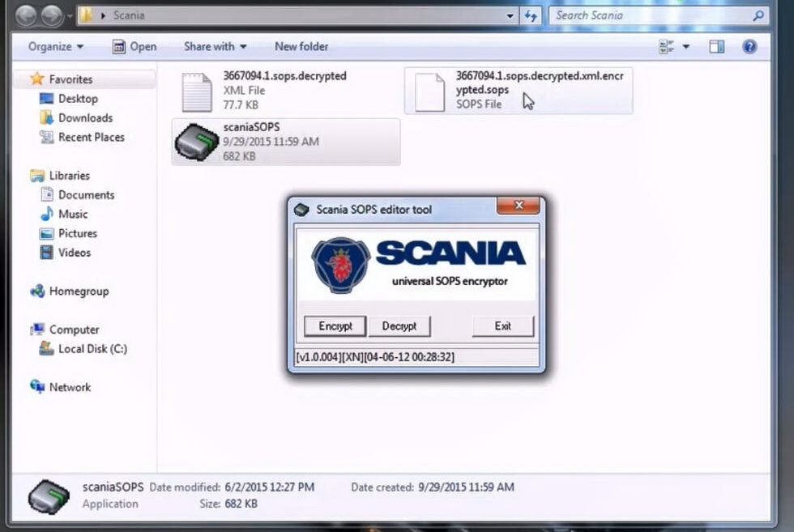Image resolution: width=794 pixels, height=532 pixels.
Task: Select Network in the navigation pane
Action: coord(70,387)
